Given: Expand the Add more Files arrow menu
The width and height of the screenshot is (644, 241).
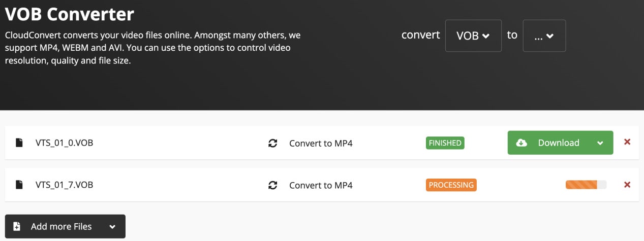Looking at the screenshot, I should click(112, 227).
